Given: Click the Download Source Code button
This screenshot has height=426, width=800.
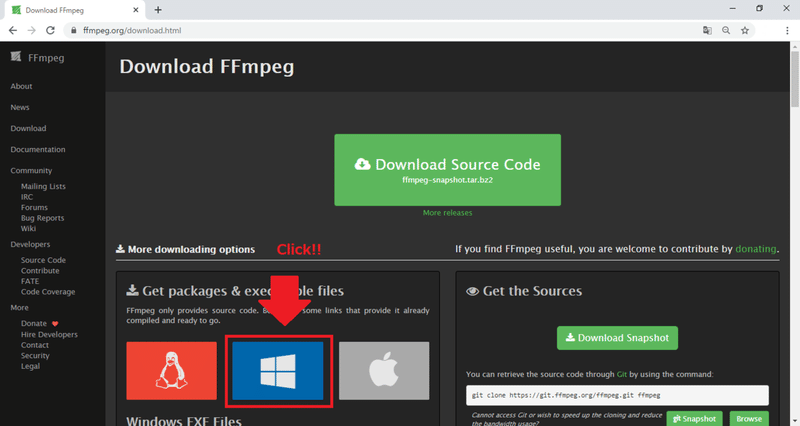Looking at the screenshot, I should pyautogui.click(x=447, y=170).
